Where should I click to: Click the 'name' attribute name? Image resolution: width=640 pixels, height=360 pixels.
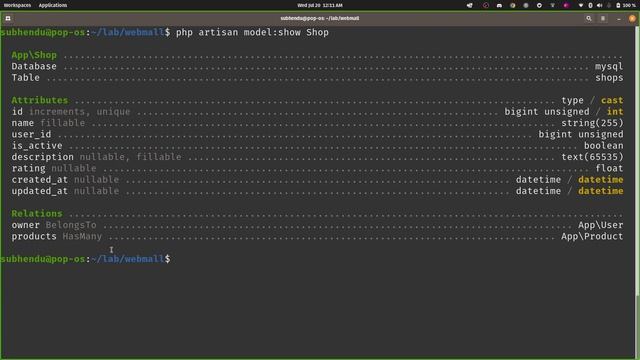click(x=22, y=123)
